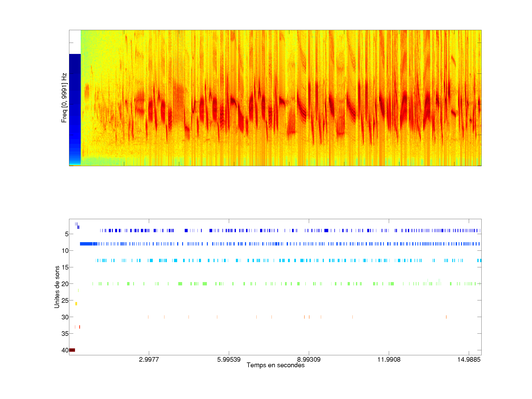
Task: Click the last orange marker on row 30
Action: point(446,317)
